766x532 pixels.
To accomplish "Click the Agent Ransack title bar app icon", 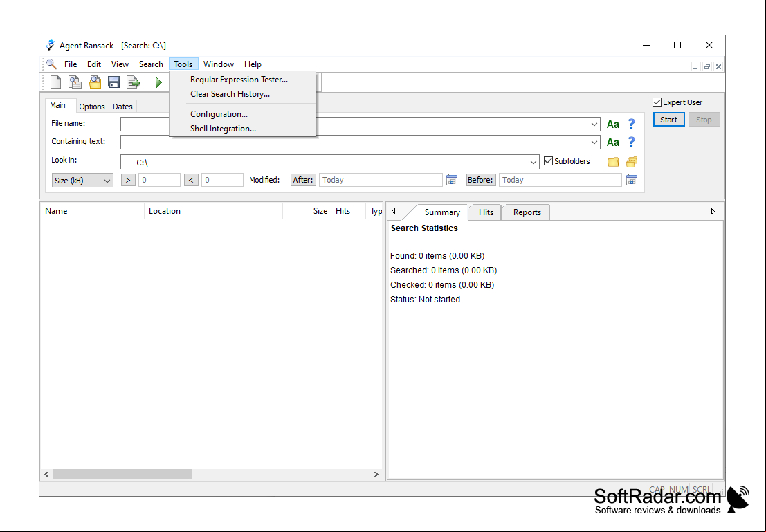I will (x=51, y=45).
